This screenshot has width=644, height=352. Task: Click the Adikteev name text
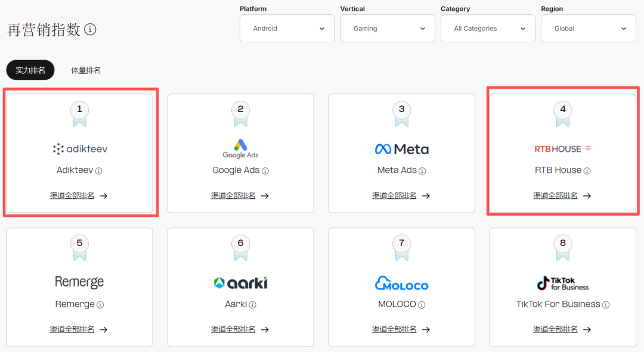[75, 170]
